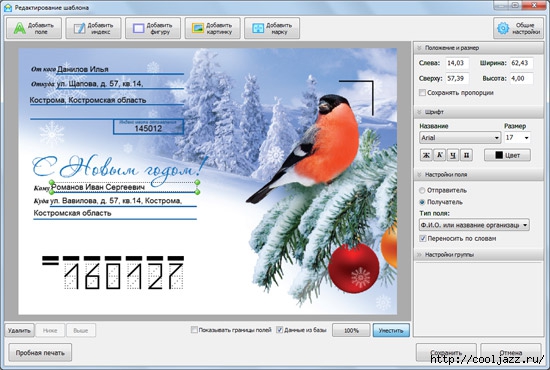Set zoom with the 100% button
This screenshot has width=550, height=370.
coord(351,330)
